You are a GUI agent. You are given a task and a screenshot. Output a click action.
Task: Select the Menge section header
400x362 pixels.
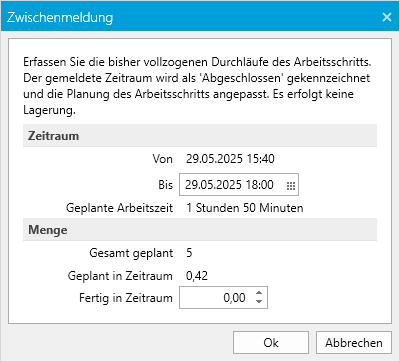(200, 230)
